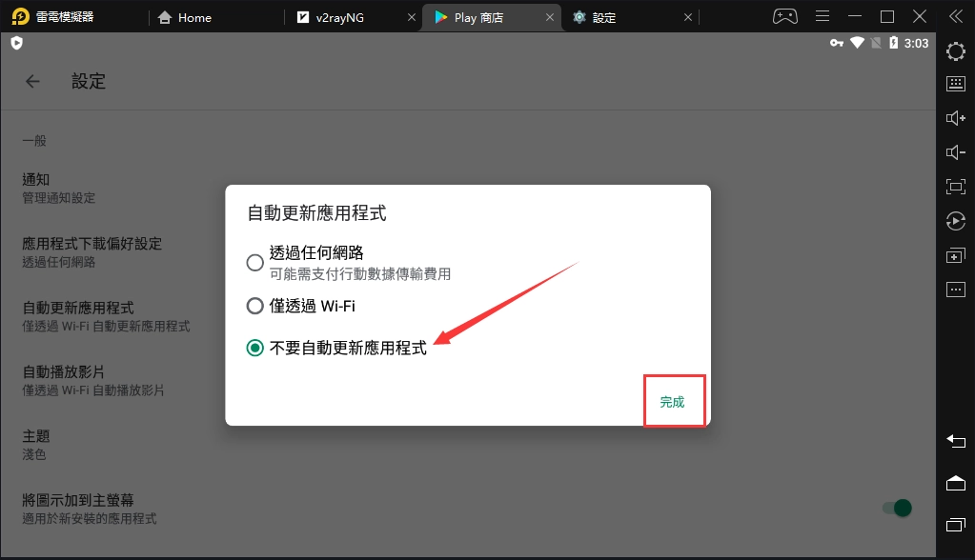Open 自動播放影片 settings entry
This screenshot has height=560, width=975.
point(93,380)
